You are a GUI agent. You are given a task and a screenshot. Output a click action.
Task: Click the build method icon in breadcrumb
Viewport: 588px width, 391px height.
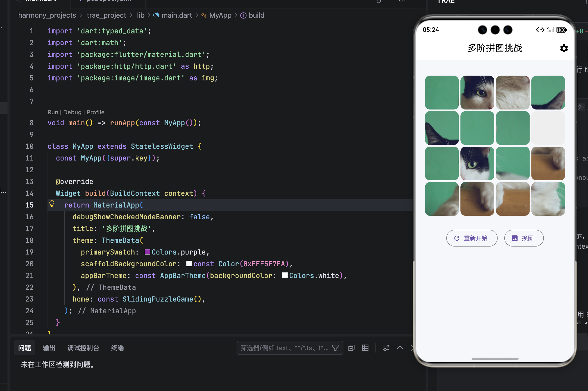[243, 15]
